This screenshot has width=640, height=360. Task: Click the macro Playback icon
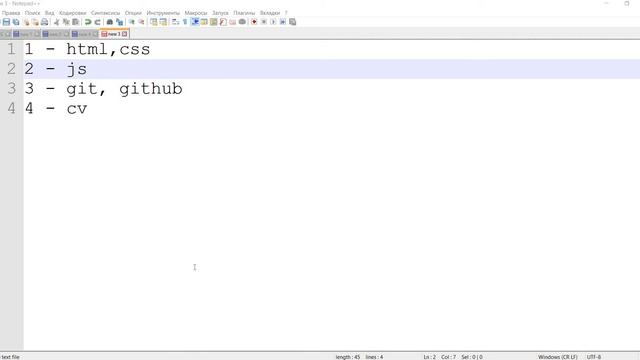[x=273, y=22]
